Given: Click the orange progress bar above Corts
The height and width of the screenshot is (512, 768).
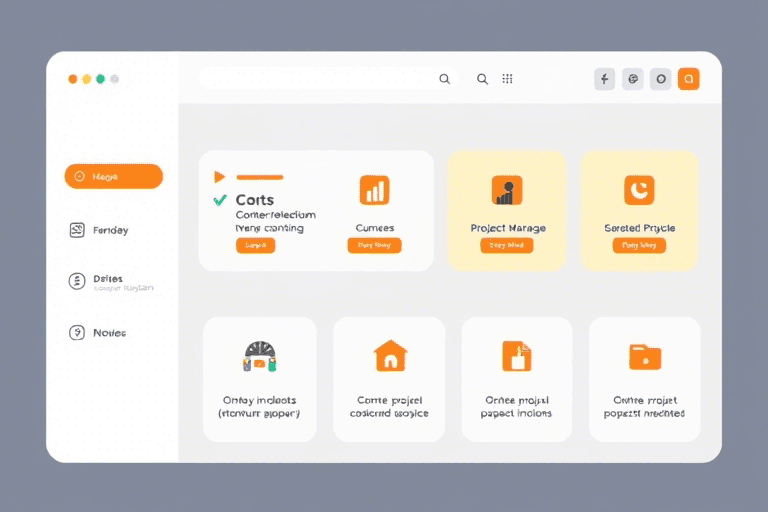Looking at the screenshot, I should (x=259, y=177).
